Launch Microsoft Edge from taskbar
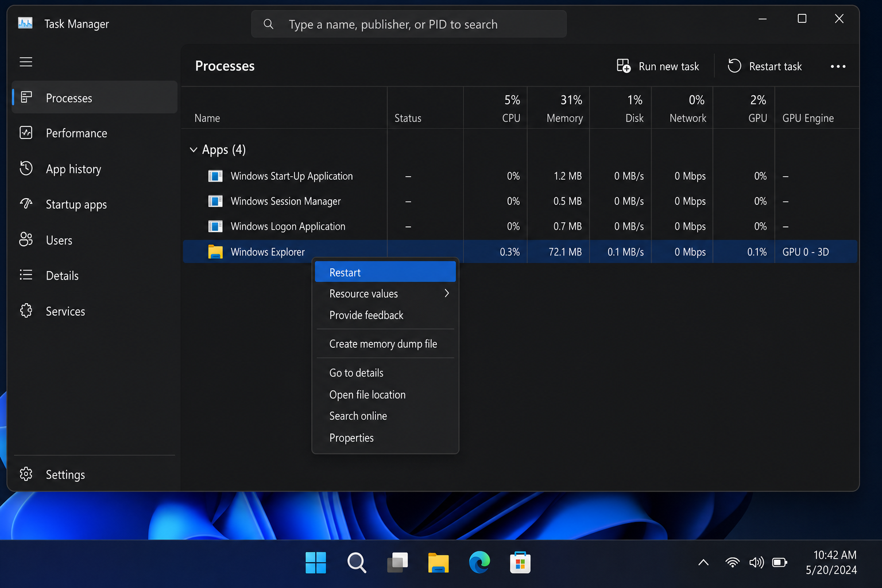This screenshot has width=882, height=588. pos(479,562)
